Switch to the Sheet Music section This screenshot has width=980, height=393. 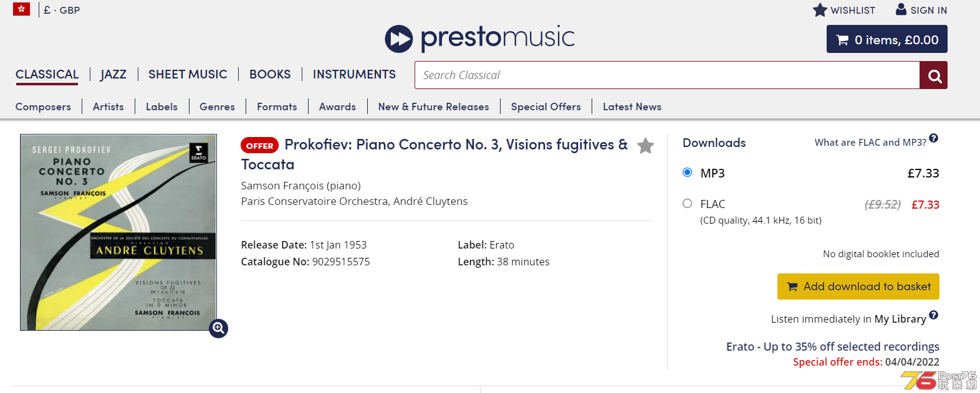188,74
